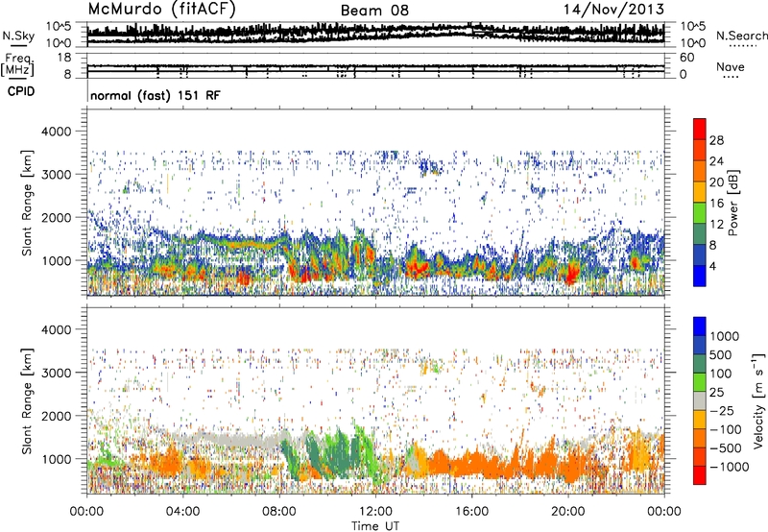The height and width of the screenshot is (532, 768).
Task: Click the '100' Velocity colorbar tick
Action: coord(721,374)
